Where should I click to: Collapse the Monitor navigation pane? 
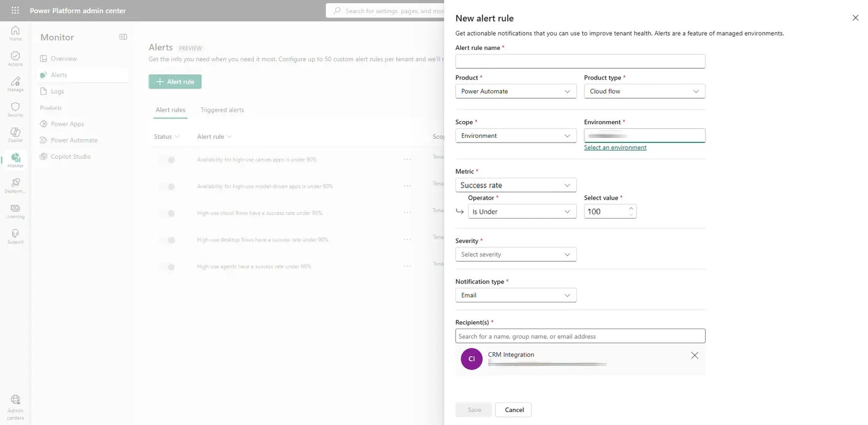(123, 37)
